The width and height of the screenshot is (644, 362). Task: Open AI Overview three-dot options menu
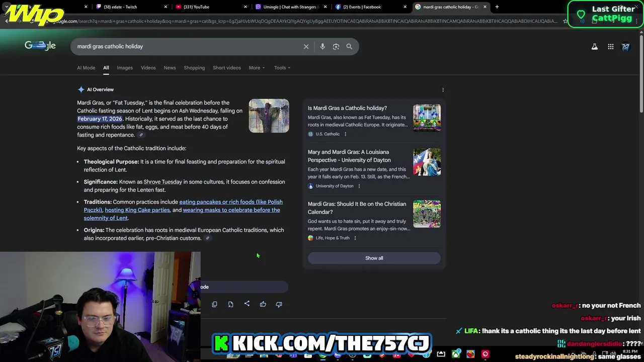tap(443, 89)
